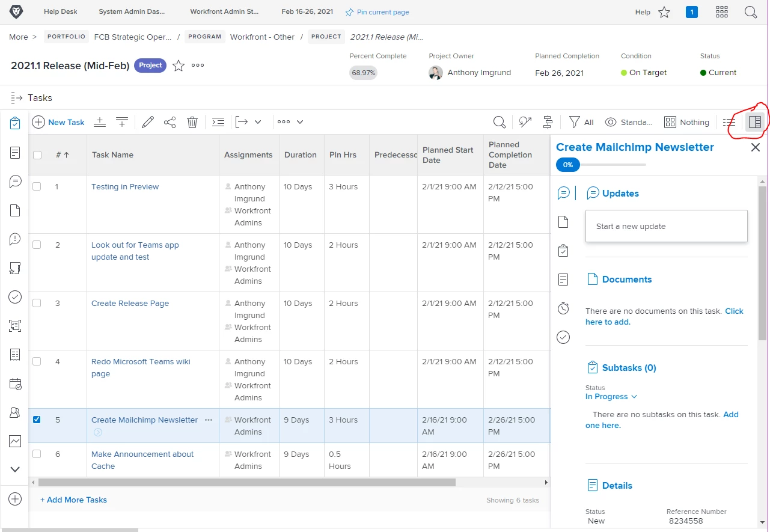This screenshot has height=532, width=770.
Task: Open Updates speech bubble in left sidebar
Action: pyautogui.click(x=16, y=182)
